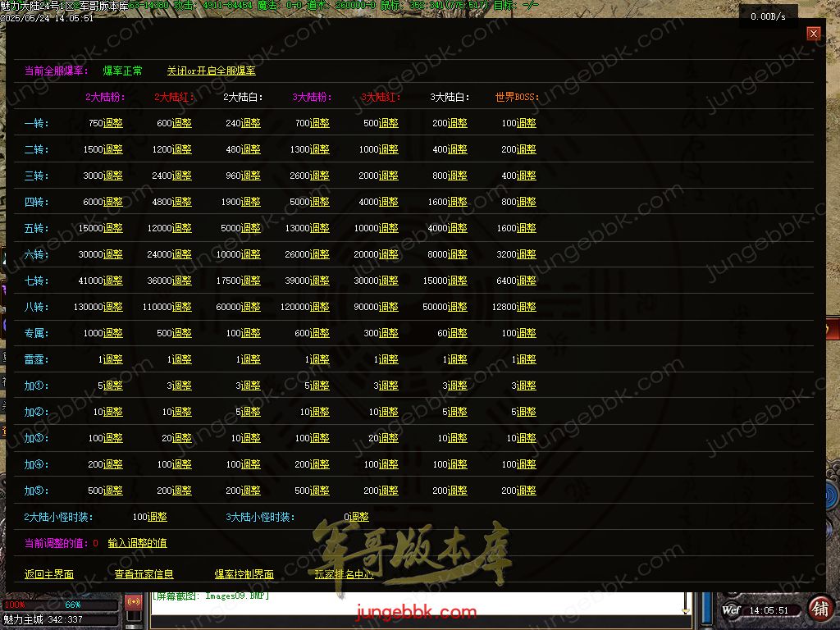Open the 返回主界面 link
The image size is (840, 630).
click(x=49, y=574)
